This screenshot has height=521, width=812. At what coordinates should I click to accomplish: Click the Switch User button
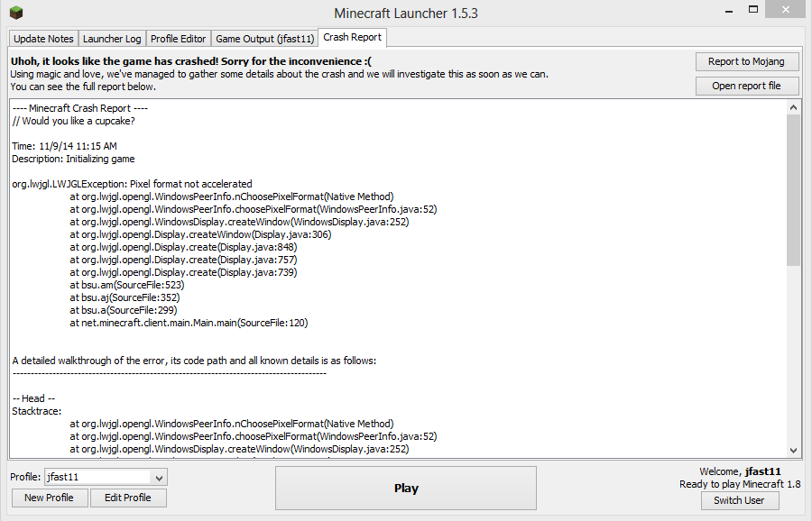(x=739, y=500)
